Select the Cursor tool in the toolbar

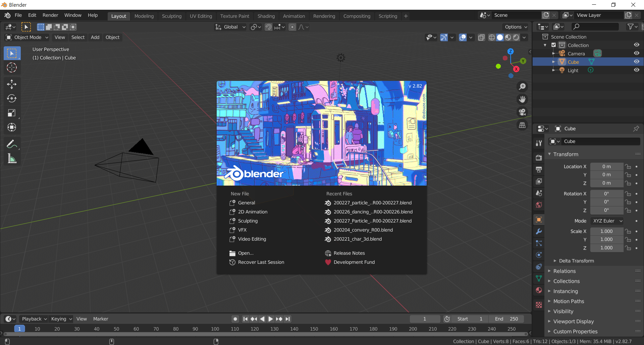tap(12, 68)
